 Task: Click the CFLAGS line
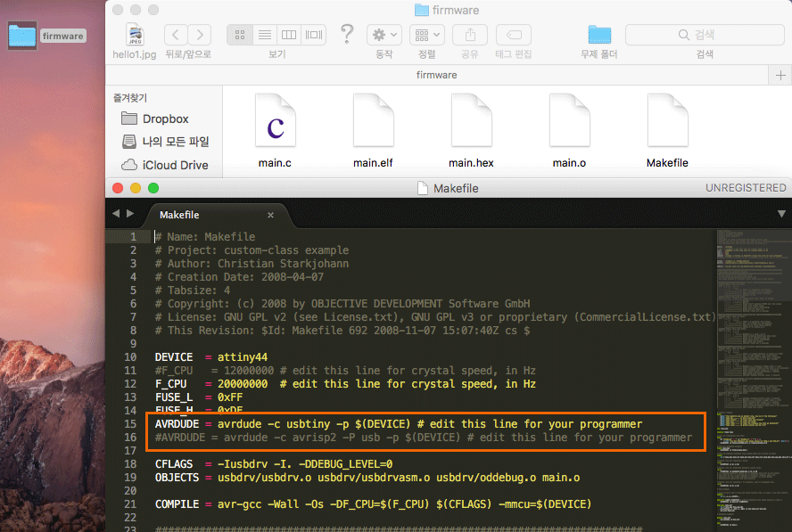click(274, 464)
